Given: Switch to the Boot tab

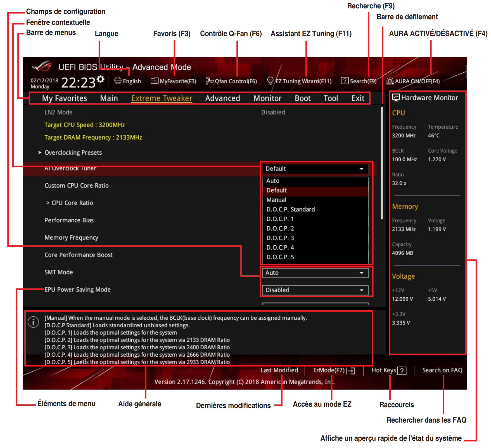Looking at the screenshot, I should (303, 98).
